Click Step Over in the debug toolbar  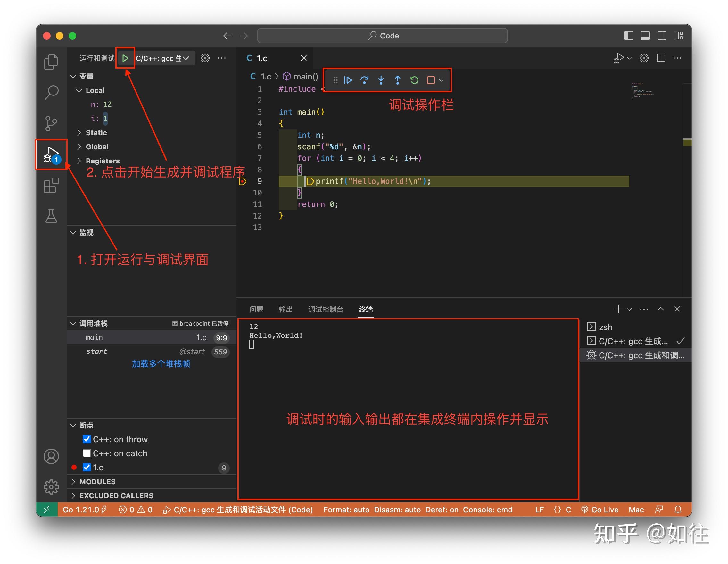tap(365, 80)
